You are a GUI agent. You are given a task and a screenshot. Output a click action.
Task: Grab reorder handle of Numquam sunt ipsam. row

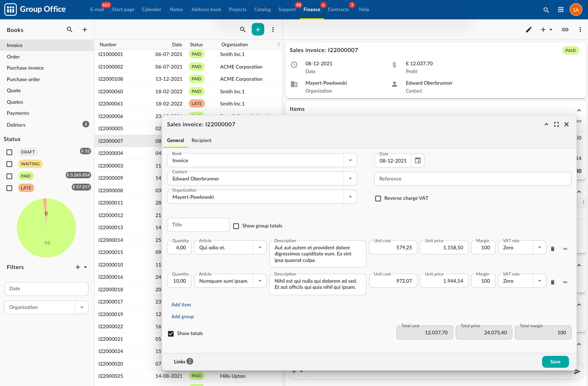pyautogui.click(x=565, y=282)
